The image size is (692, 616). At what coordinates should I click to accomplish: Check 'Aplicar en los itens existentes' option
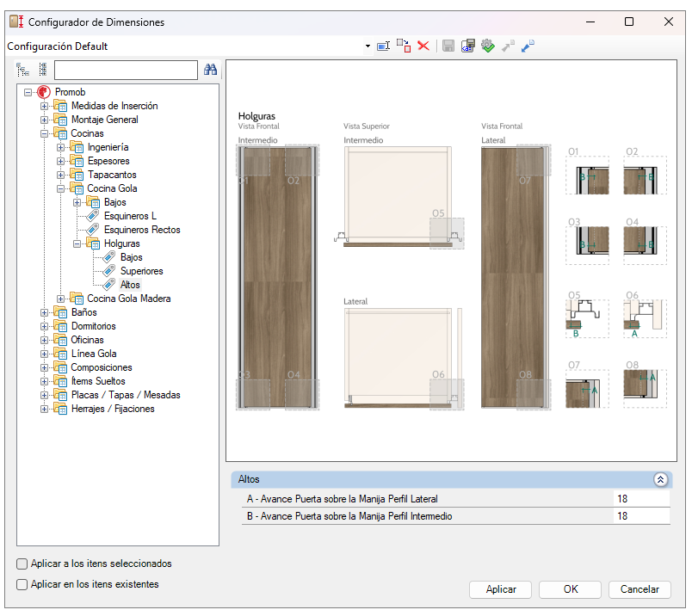[x=22, y=585]
